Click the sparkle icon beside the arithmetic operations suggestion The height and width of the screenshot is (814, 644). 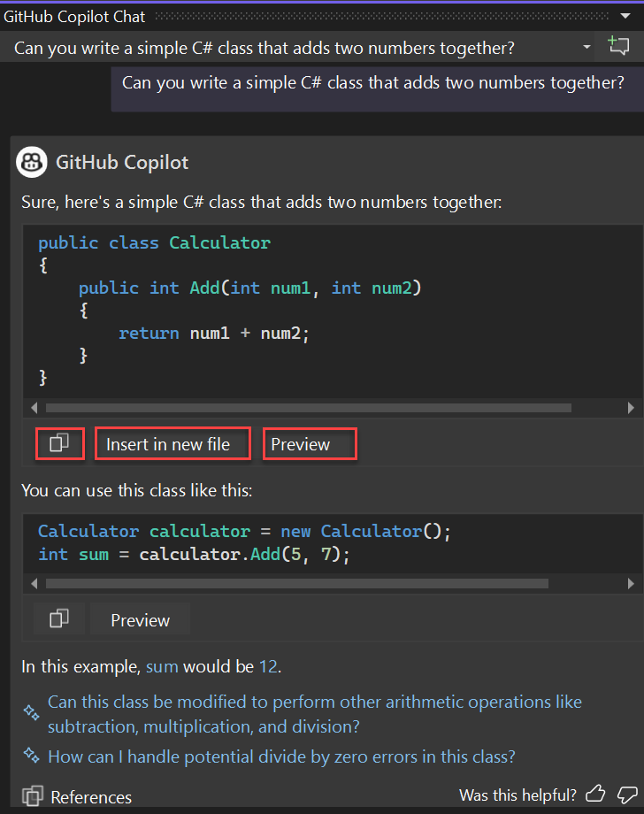(30, 712)
